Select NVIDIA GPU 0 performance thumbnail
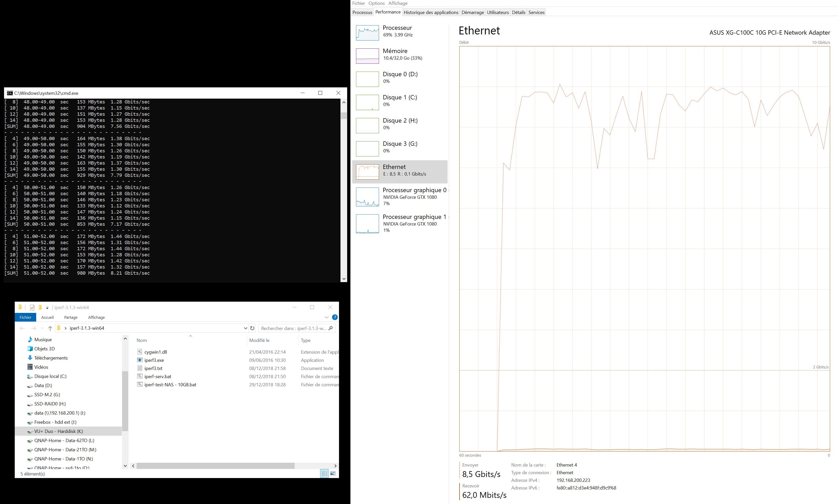This screenshot has height=504, width=838. (x=367, y=197)
